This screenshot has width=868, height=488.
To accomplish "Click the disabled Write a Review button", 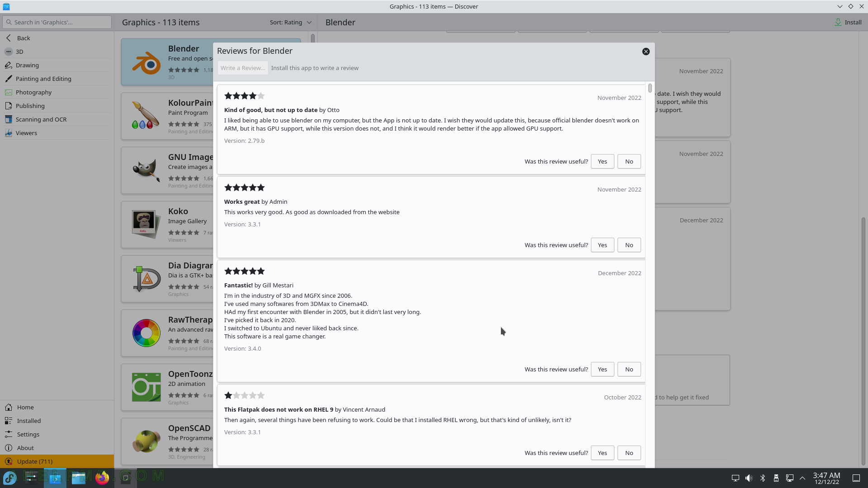I will tap(243, 68).
